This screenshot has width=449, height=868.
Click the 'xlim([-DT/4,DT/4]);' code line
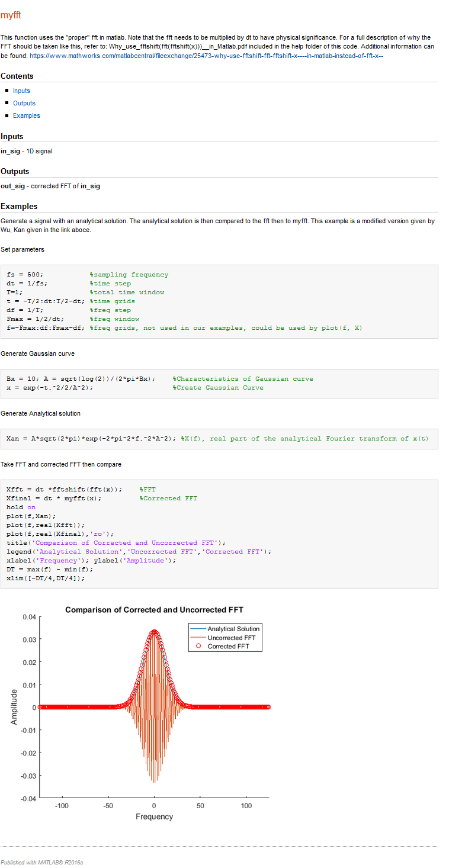pyautogui.click(x=46, y=578)
